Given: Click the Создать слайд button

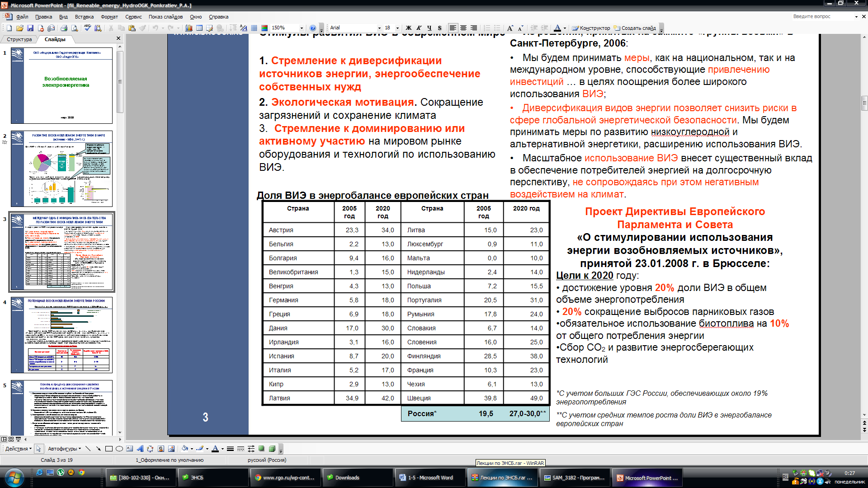Looking at the screenshot, I should pos(635,28).
